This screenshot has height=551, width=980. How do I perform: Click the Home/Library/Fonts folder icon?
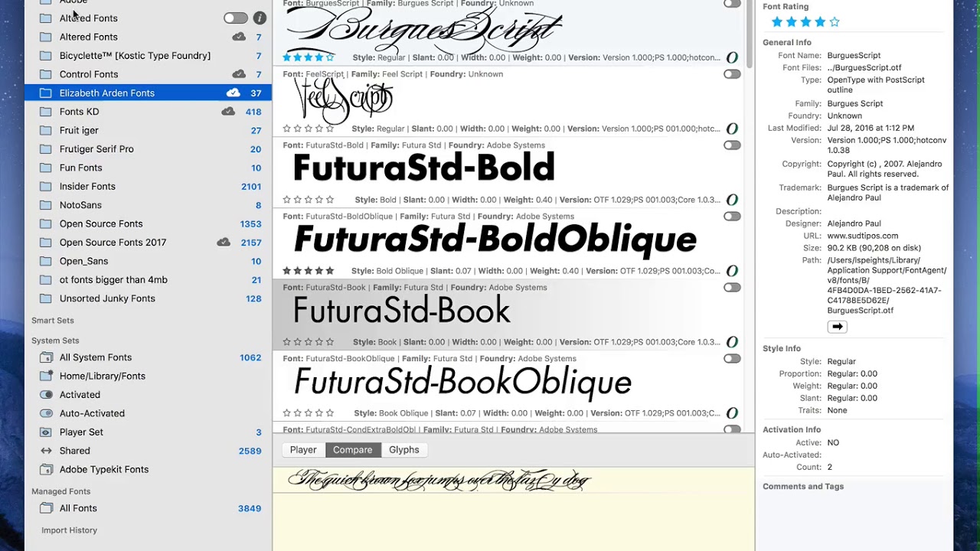(46, 376)
